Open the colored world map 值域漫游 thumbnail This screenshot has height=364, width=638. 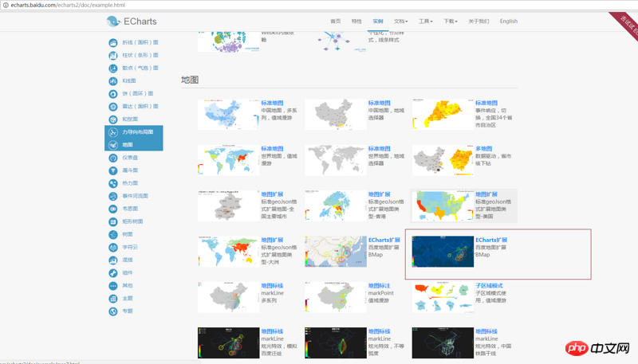coord(229,160)
